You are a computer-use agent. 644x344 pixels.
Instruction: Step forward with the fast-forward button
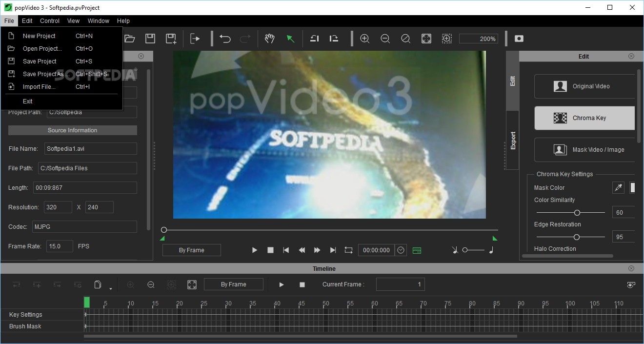[317, 250]
